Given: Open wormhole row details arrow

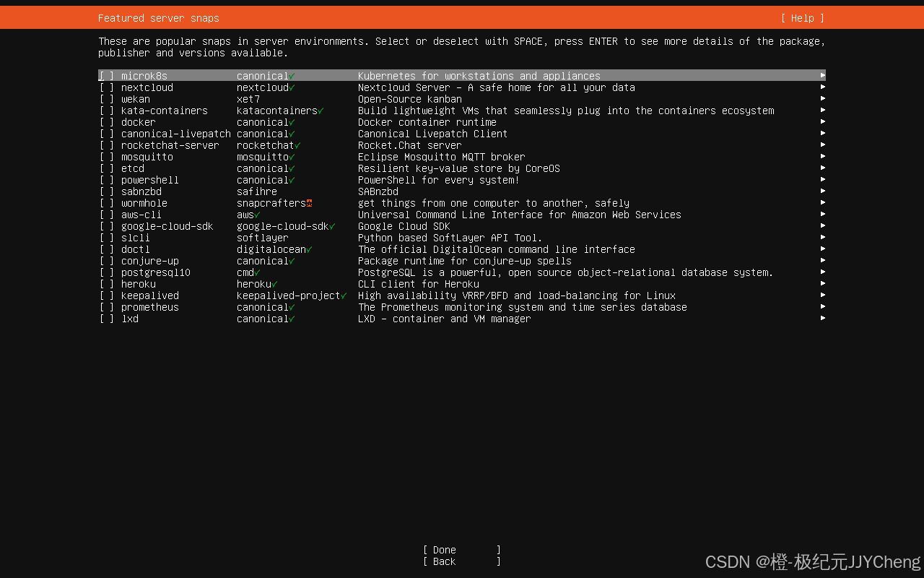Looking at the screenshot, I should point(823,202).
